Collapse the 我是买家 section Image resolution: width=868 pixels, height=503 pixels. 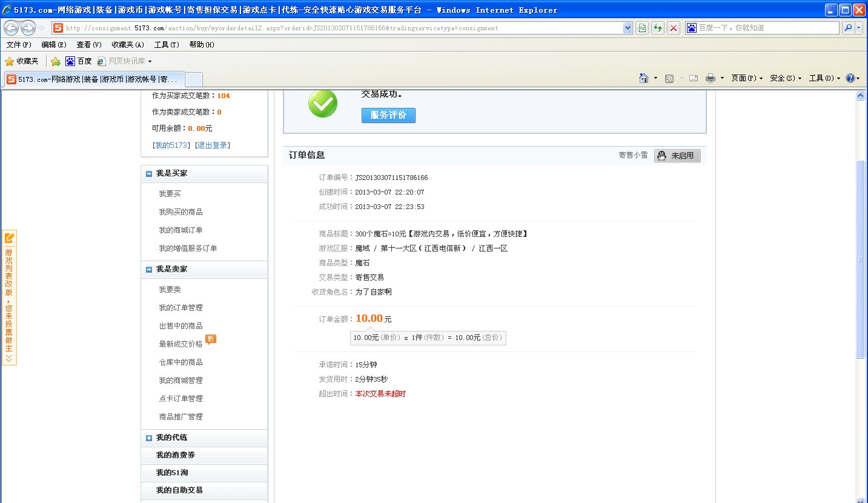149,174
